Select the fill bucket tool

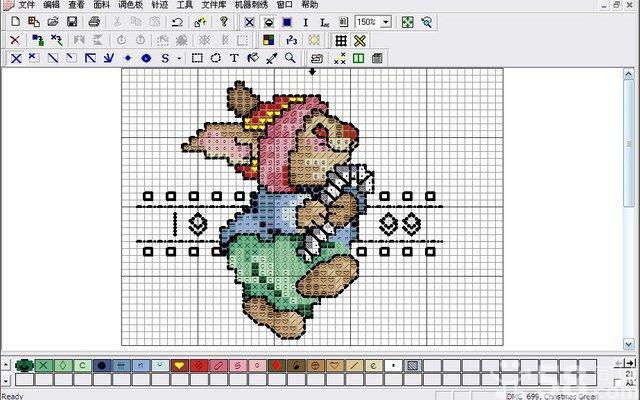(253, 58)
